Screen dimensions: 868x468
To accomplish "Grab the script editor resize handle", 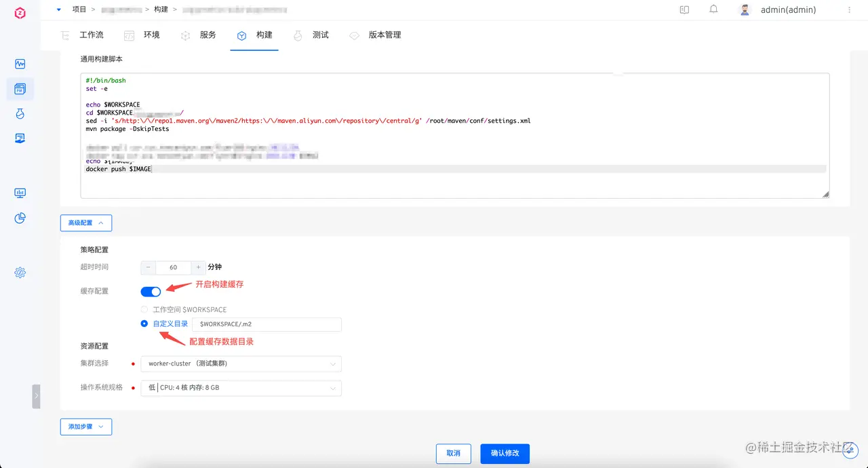I will tap(825, 194).
